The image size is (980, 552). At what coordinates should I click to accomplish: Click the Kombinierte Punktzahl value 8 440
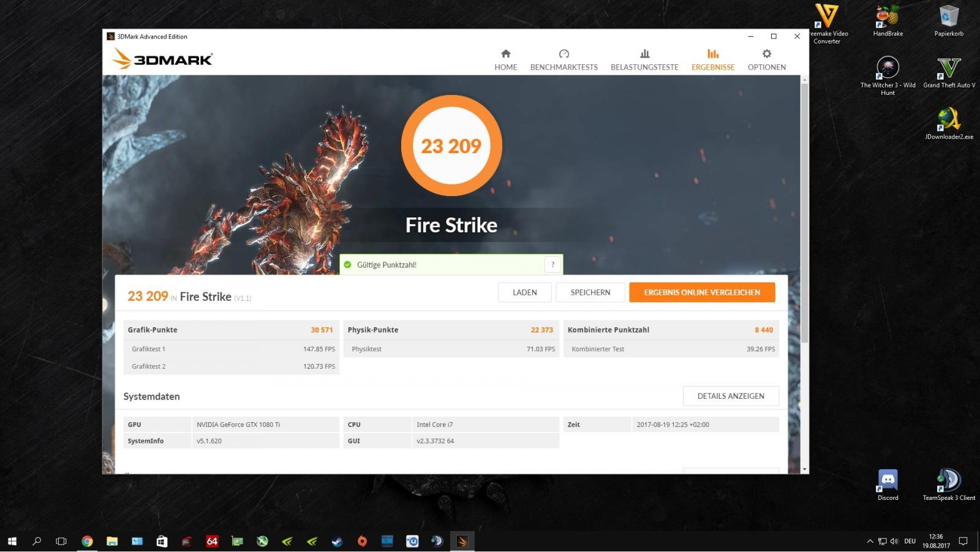pyautogui.click(x=764, y=330)
